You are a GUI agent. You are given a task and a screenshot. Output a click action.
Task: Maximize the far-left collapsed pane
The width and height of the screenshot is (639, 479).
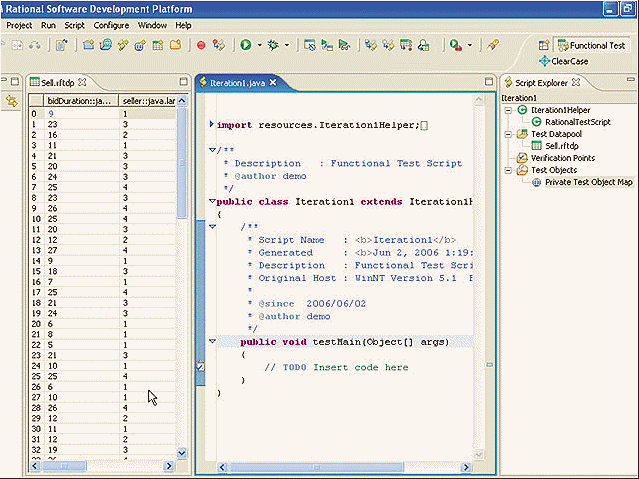[x=15, y=82]
